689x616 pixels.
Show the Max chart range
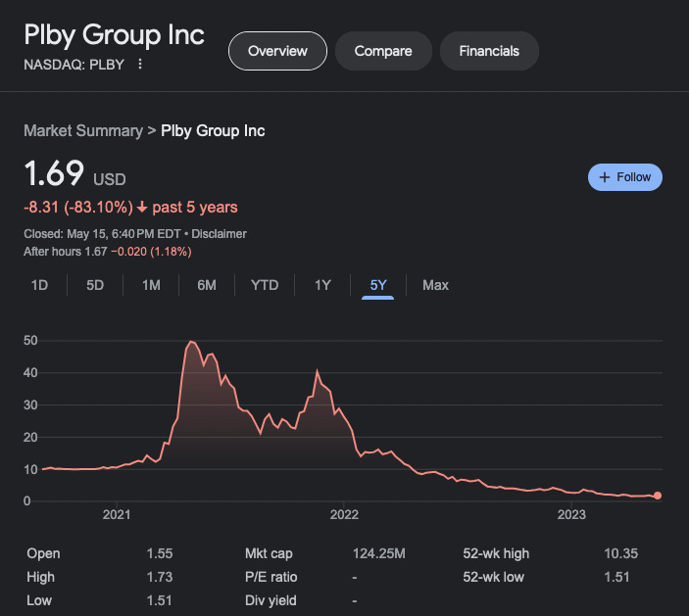[435, 285]
